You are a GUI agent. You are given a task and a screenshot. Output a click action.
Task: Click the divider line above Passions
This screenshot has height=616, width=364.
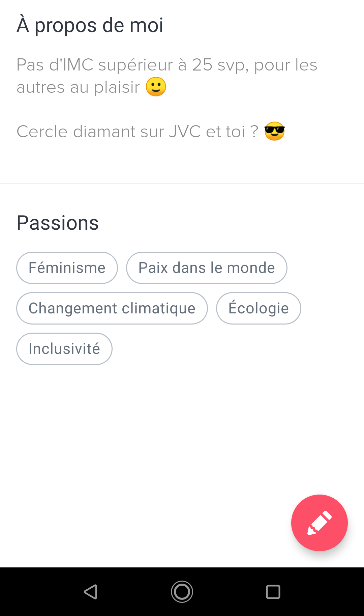pyautogui.click(x=182, y=184)
